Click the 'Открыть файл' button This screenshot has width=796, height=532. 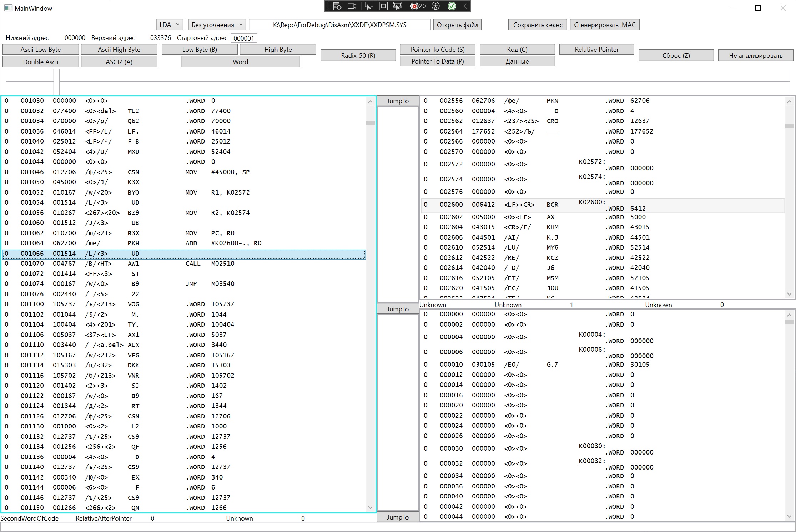[x=457, y=25]
